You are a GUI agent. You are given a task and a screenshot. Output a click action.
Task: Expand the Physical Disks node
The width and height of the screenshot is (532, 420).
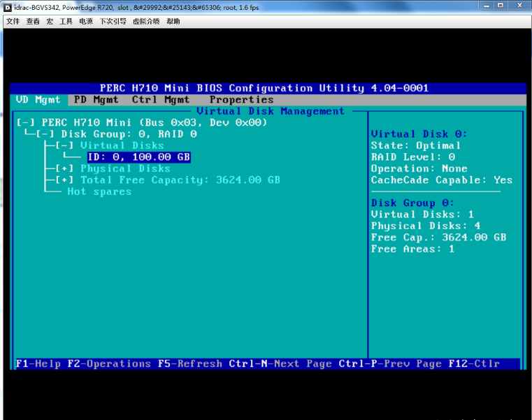point(64,168)
